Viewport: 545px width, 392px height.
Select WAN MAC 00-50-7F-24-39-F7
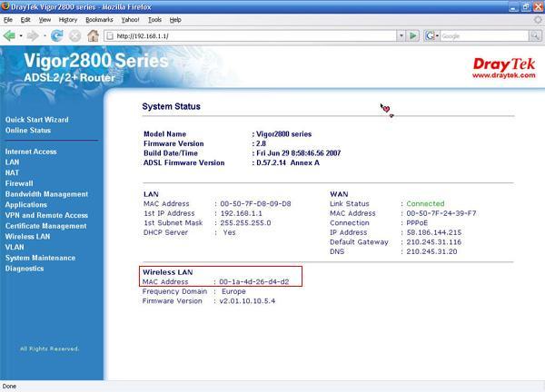441,213
